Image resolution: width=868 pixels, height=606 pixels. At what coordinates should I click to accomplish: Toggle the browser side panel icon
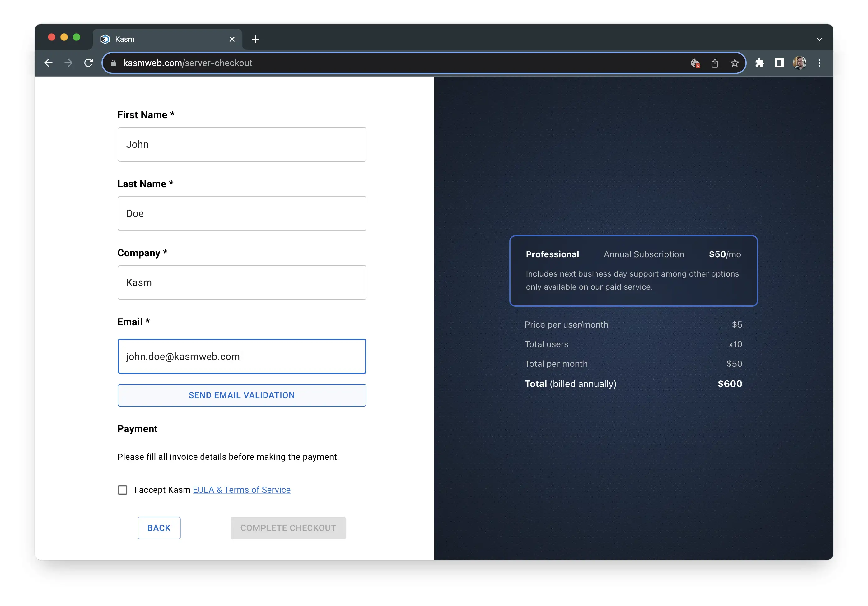[779, 63]
